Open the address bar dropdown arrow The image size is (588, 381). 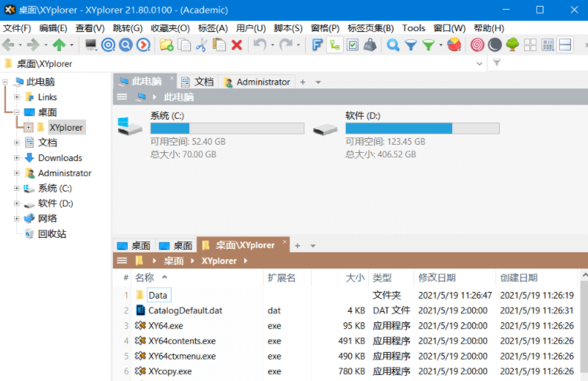pyautogui.click(x=479, y=63)
